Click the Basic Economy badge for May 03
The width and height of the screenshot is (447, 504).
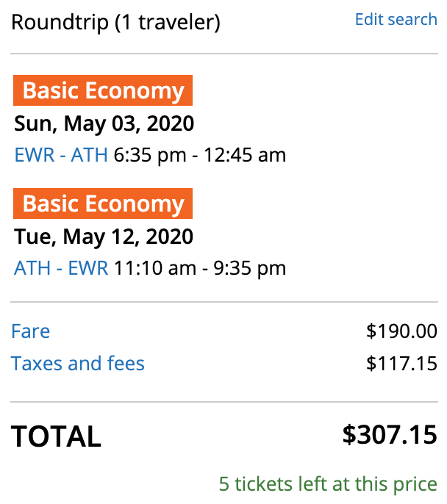click(103, 90)
